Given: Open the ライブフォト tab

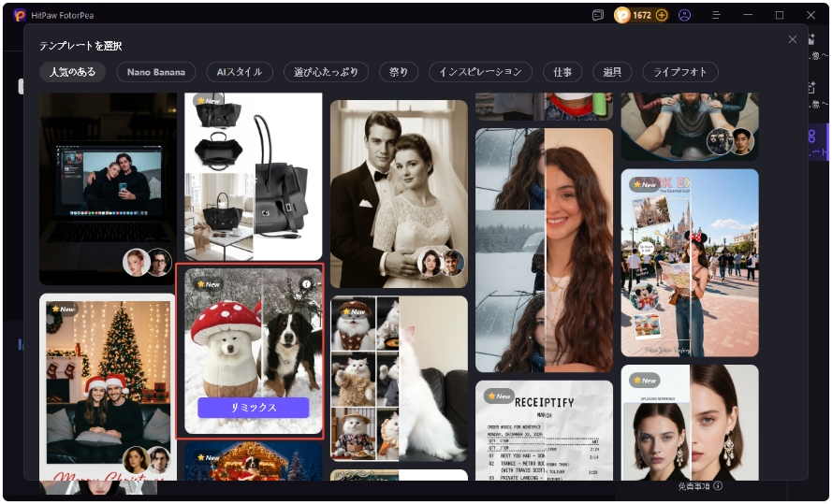Looking at the screenshot, I should click(x=680, y=72).
